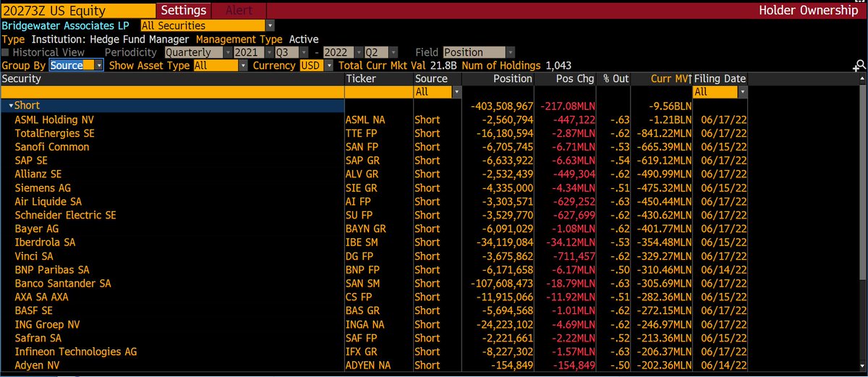
Task: Click the 20273Z US Equity security field
Action: 77,10
